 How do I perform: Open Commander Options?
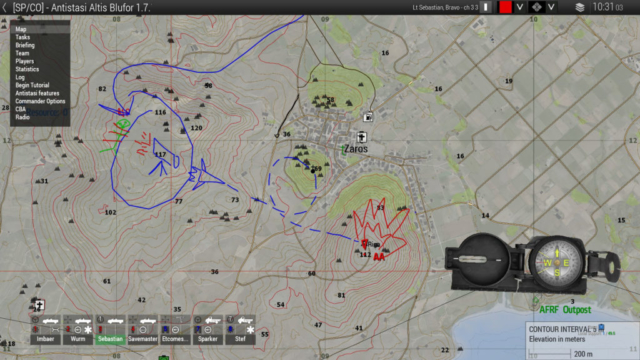pos(40,101)
